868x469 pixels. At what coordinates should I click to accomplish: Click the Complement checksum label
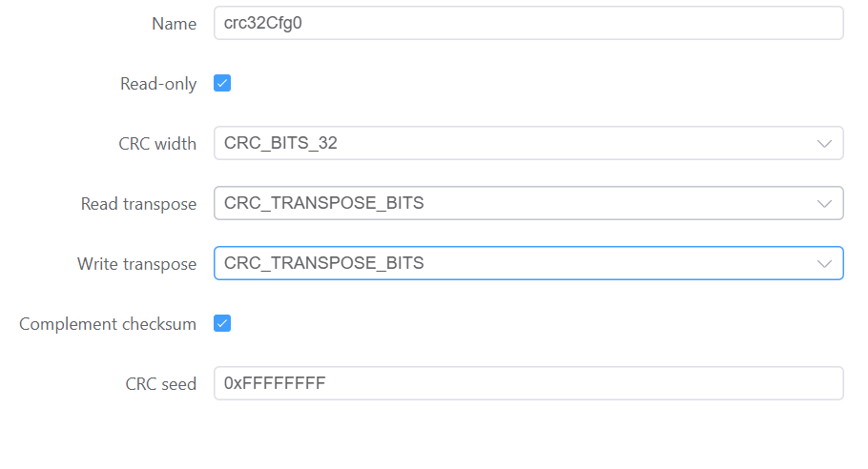pos(108,324)
